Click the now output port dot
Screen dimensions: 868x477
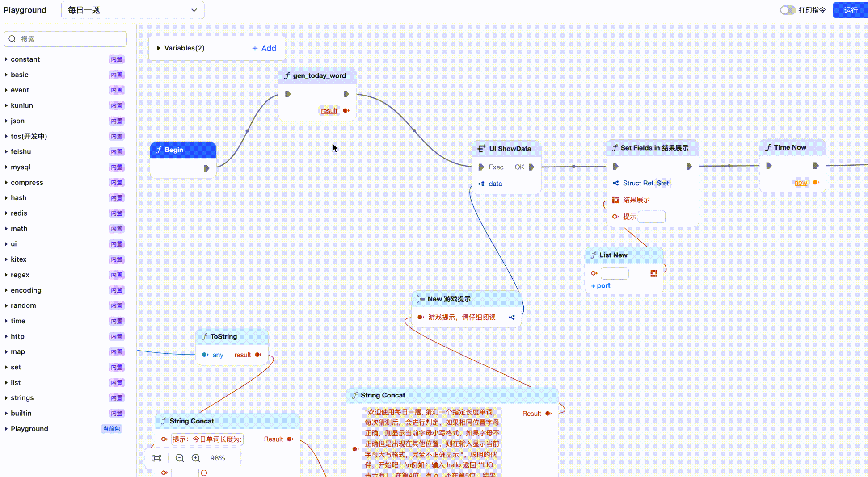click(816, 183)
